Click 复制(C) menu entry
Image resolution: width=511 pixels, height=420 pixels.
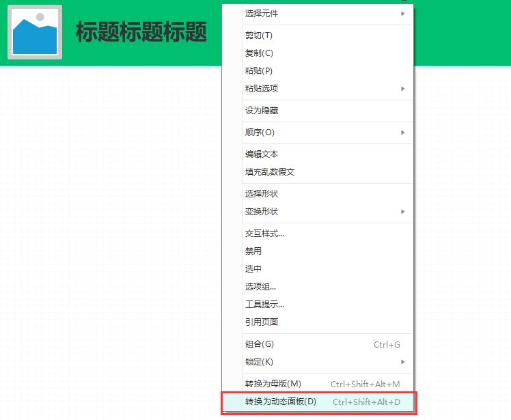point(259,53)
